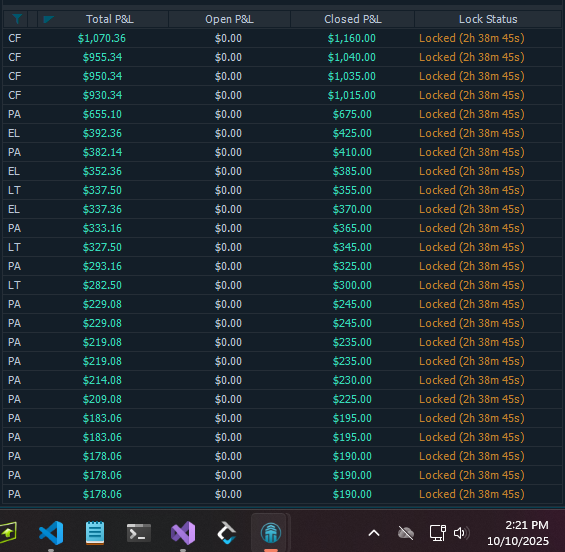The image size is (565, 552).
Task: Click the $230.00 Closed P&L value
Action: [352, 380]
